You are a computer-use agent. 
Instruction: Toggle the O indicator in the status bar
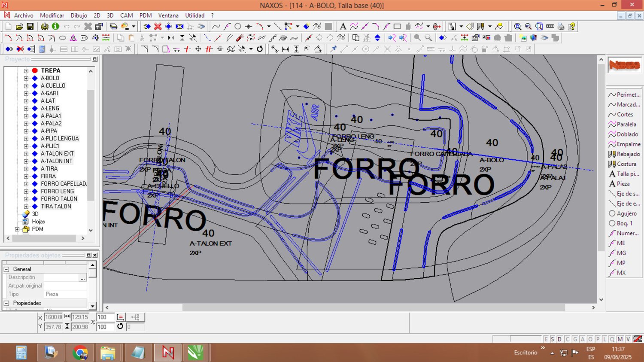click(x=590, y=339)
